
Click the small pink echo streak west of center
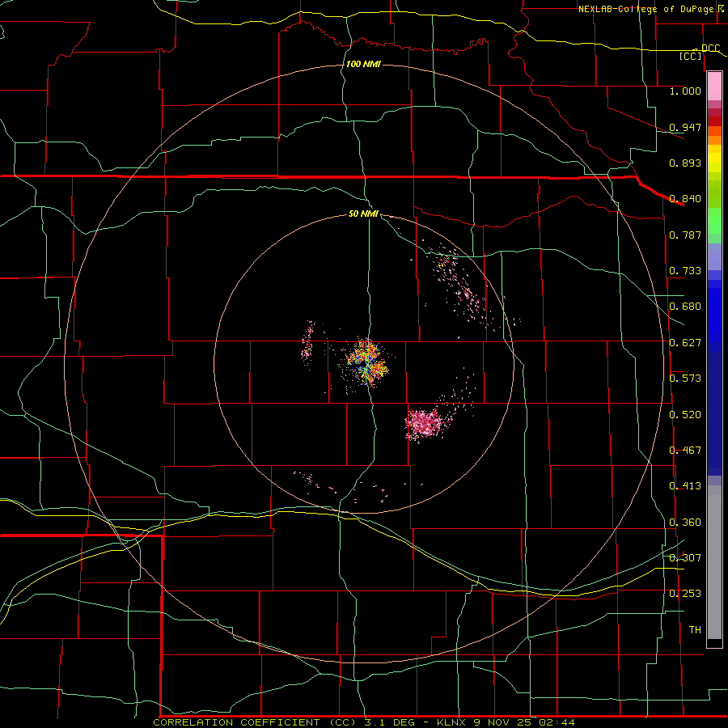tap(307, 342)
